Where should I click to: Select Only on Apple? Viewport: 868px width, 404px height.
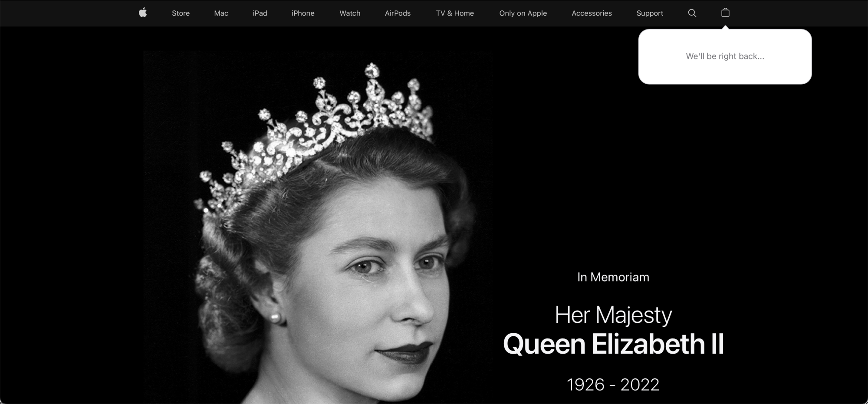point(523,13)
